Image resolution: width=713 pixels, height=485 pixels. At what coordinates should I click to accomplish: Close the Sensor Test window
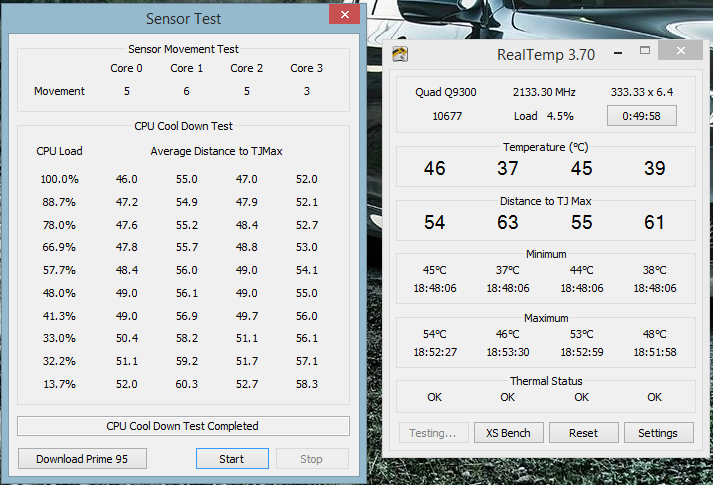345,15
